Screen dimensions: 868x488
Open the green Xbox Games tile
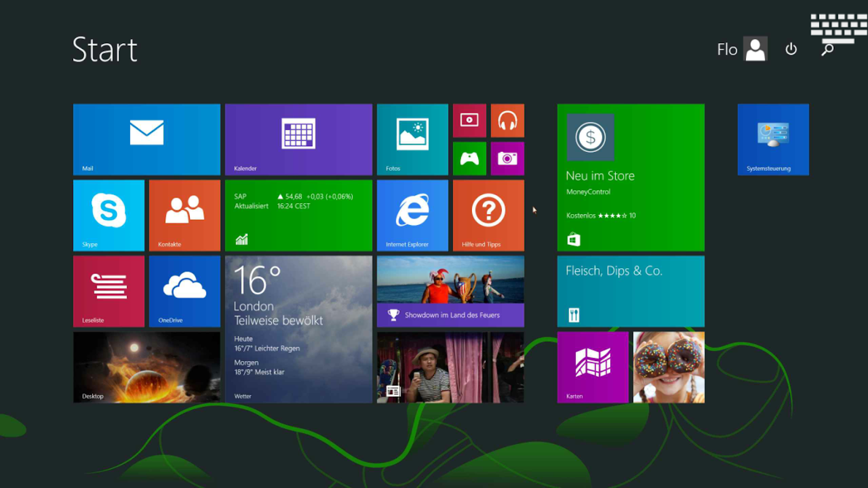coord(469,159)
